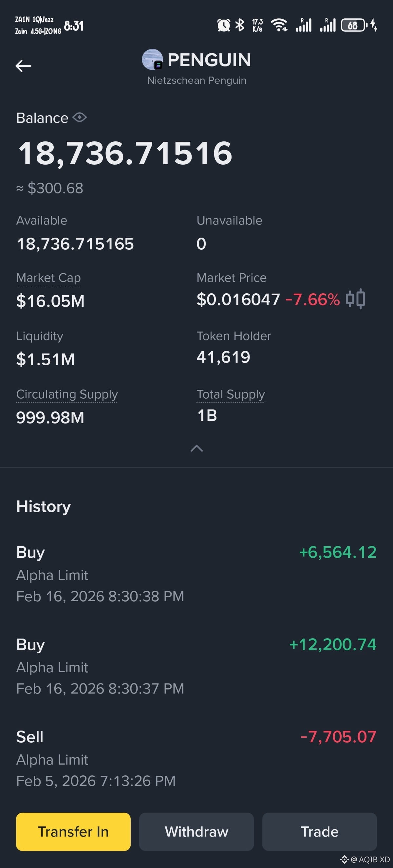Tap the Trade button
The width and height of the screenshot is (393, 868).
pyautogui.click(x=320, y=832)
